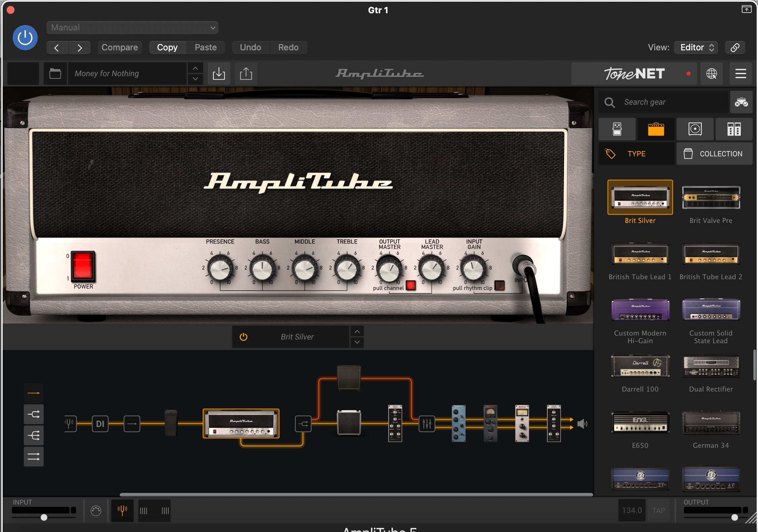Go to next preset with right arrow

pos(80,48)
